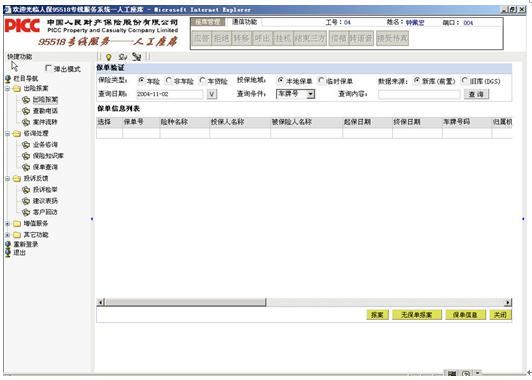Expand the 其它功能 folder
The image size is (532, 380).
click(7, 235)
